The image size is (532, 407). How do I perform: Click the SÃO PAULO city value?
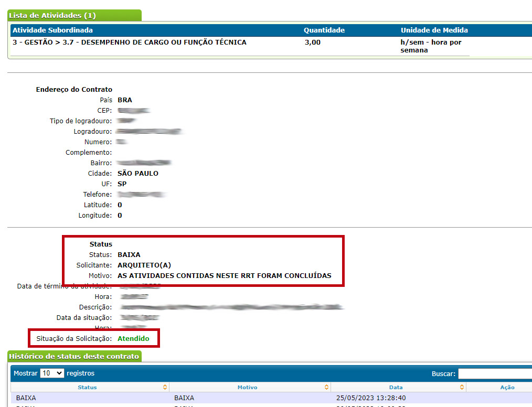(138, 174)
